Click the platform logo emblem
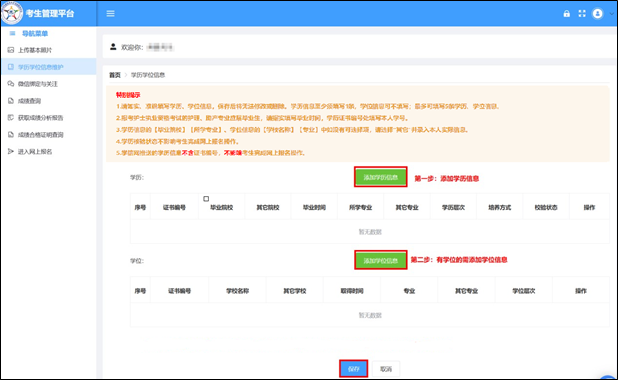Viewport: 618px width, 380px height. coord(12,13)
